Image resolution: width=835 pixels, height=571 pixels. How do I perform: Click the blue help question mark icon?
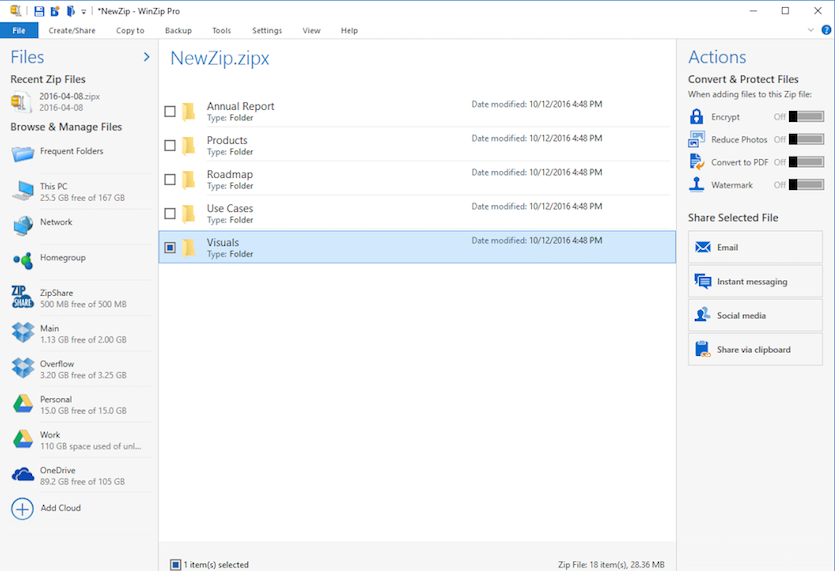point(826,30)
